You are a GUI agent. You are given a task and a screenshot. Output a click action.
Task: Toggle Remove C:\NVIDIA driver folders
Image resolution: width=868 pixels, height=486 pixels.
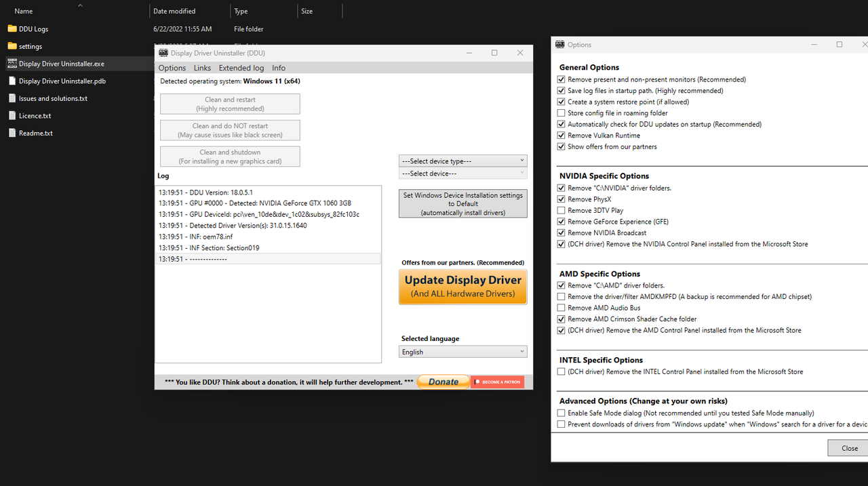pos(561,188)
